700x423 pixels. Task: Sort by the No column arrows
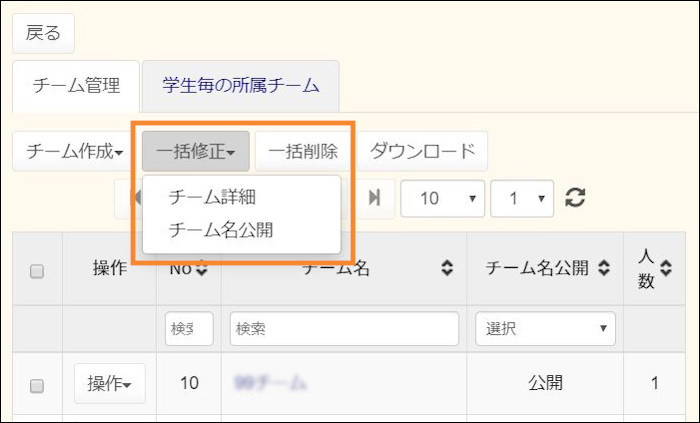tap(201, 268)
